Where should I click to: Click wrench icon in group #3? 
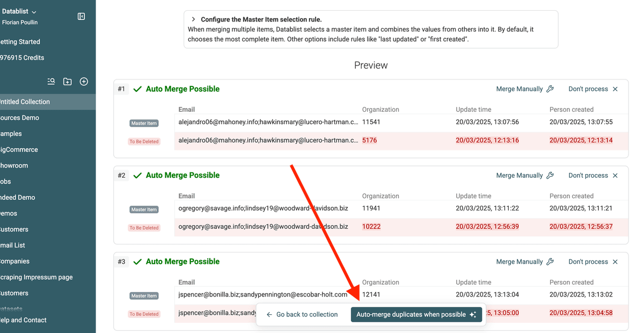point(550,262)
